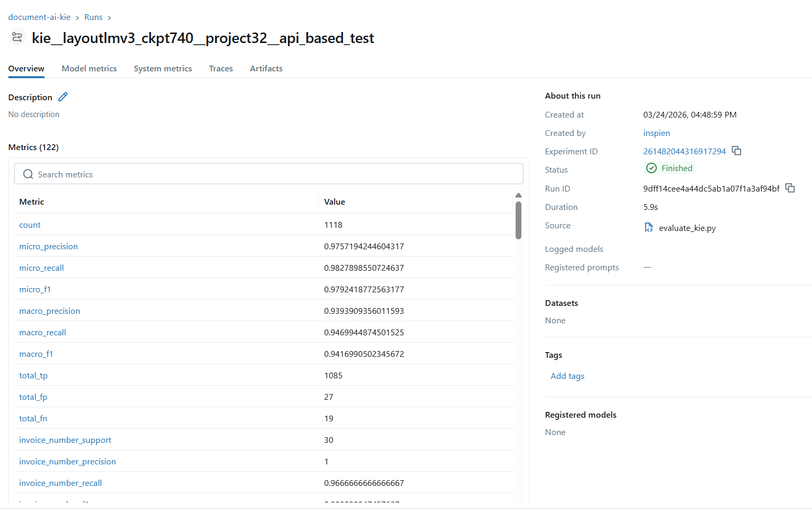This screenshot has height=509, width=812.
Task: Open the inspien creator link
Action: [x=656, y=133]
